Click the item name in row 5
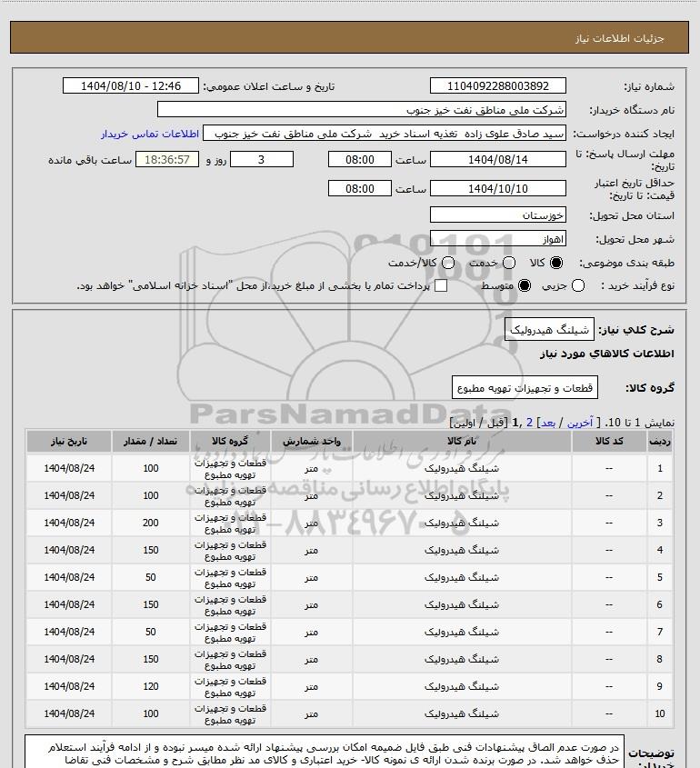The image size is (700, 768). pos(462,578)
